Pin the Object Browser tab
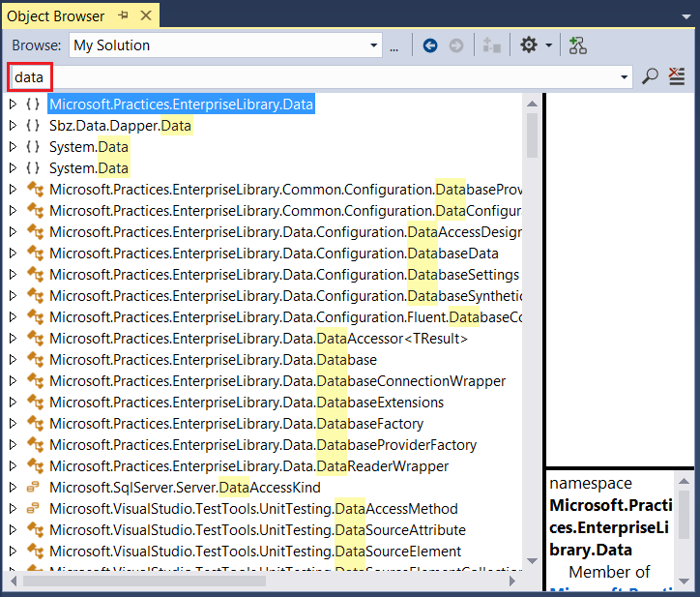 (x=123, y=15)
